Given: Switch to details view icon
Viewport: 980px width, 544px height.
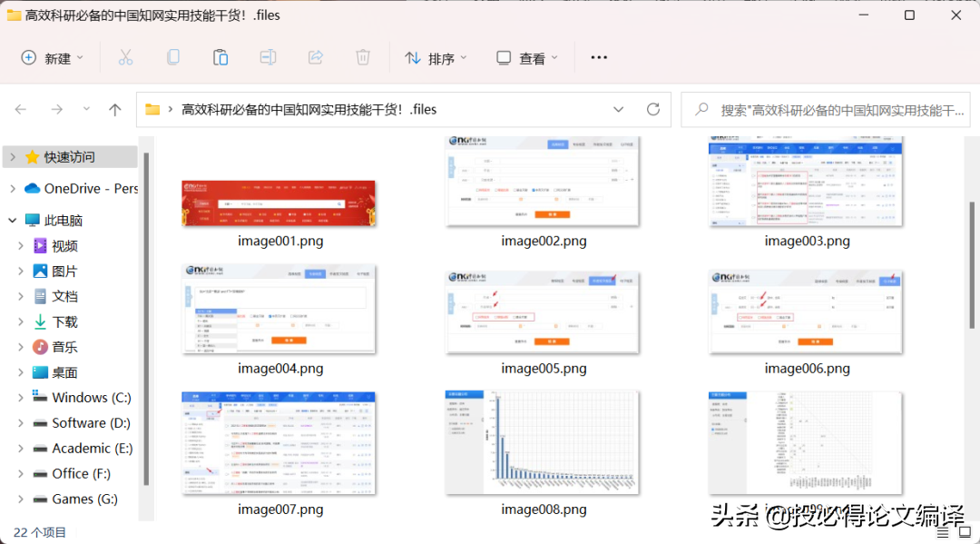Looking at the screenshot, I should pos(943,533).
